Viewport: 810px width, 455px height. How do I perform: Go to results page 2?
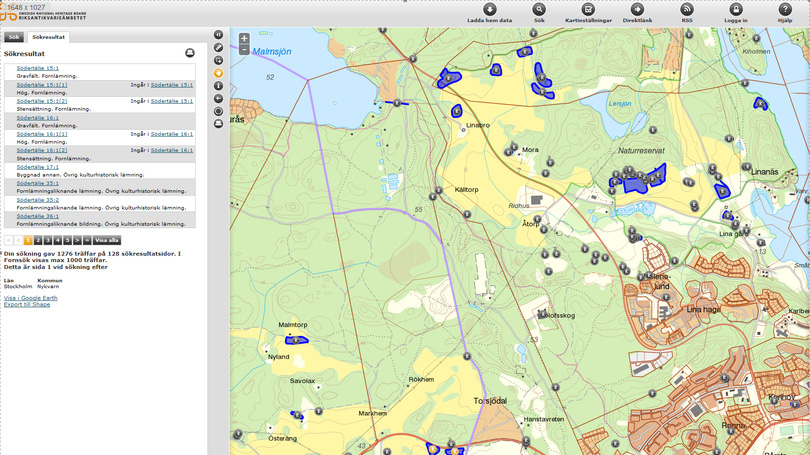pyautogui.click(x=38, y=241)
